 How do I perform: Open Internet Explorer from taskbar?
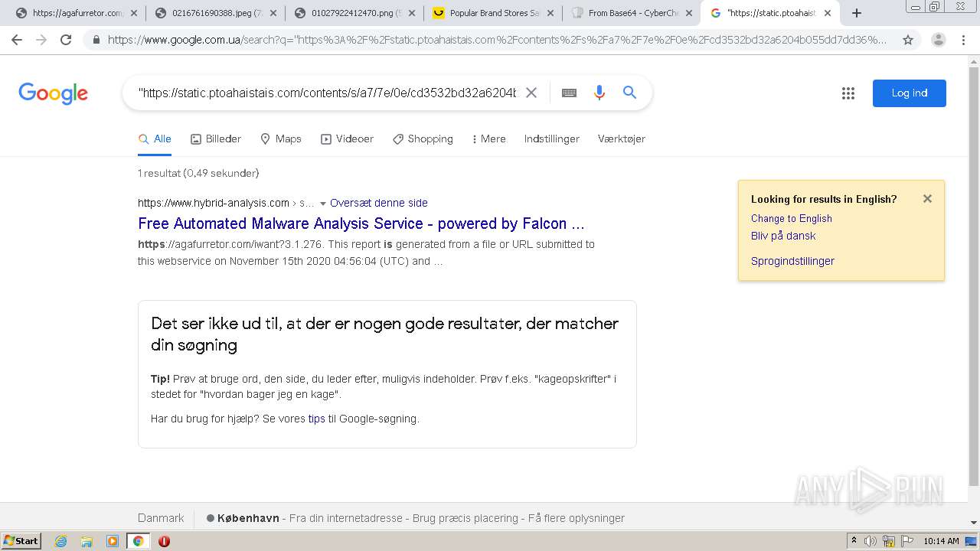61,541
